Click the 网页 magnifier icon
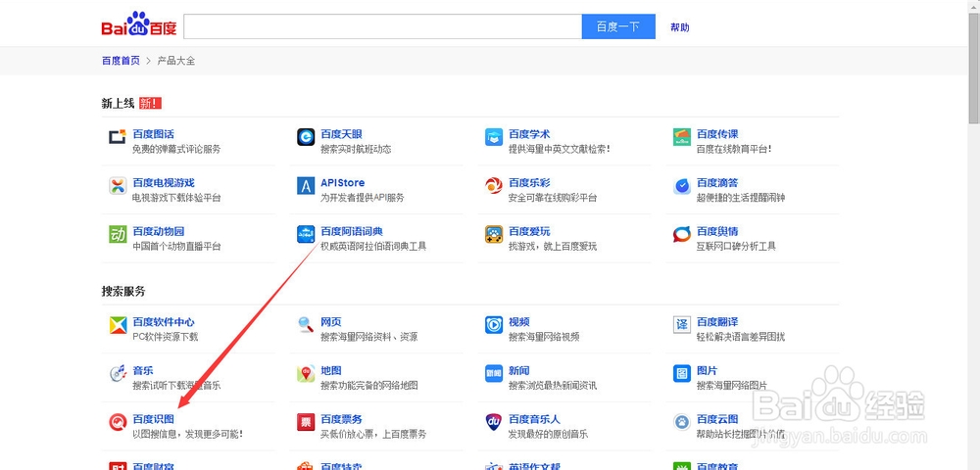 306,325
